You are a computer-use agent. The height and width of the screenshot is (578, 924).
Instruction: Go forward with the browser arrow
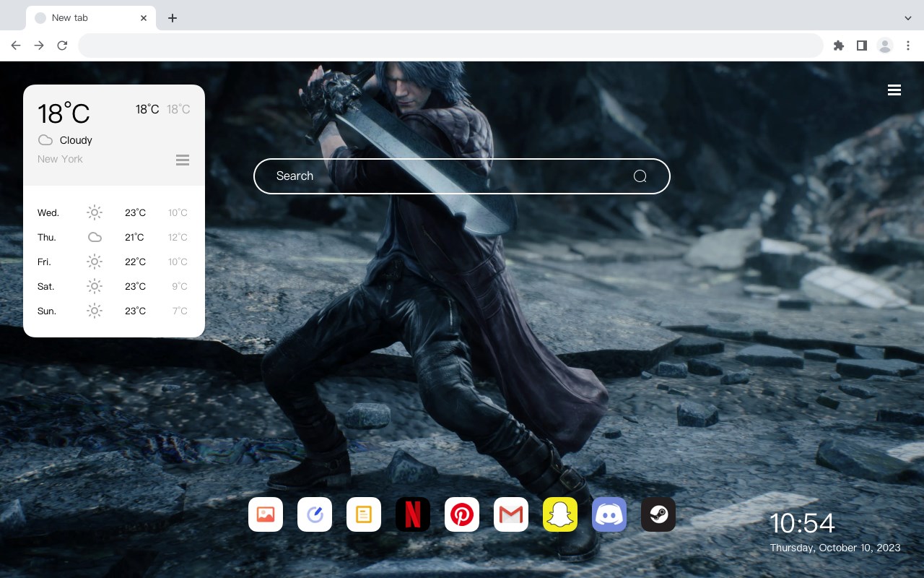click(x=39, y=46)
